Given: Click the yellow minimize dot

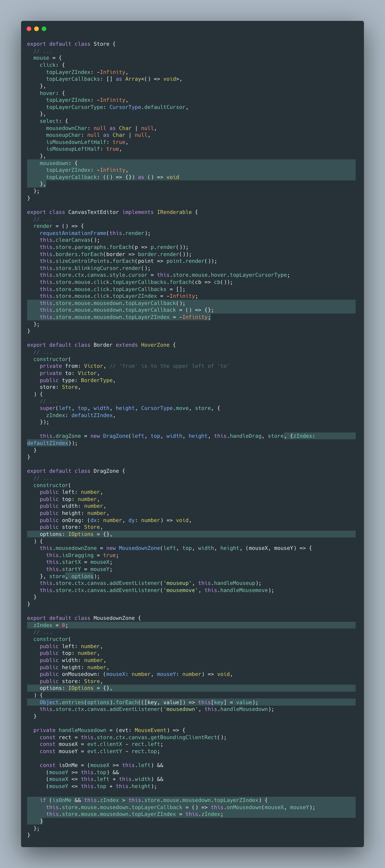Looking at the screenshot, I should 36,29.
